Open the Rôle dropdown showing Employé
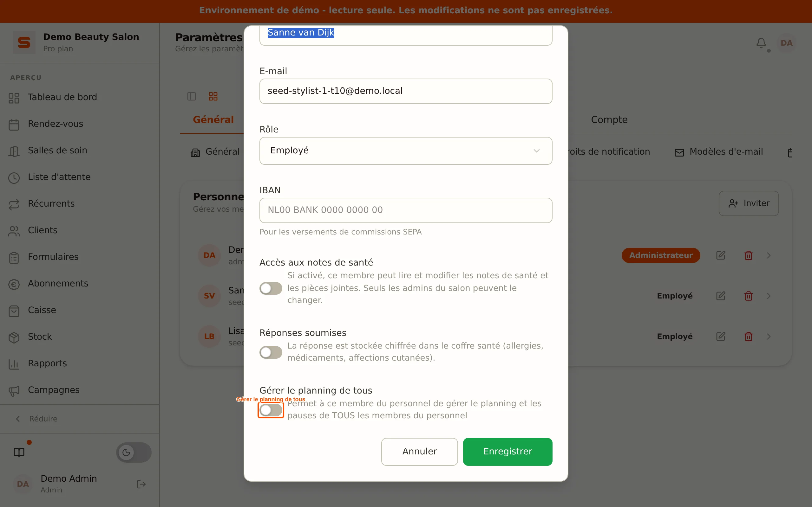 (x=406, y=151)
